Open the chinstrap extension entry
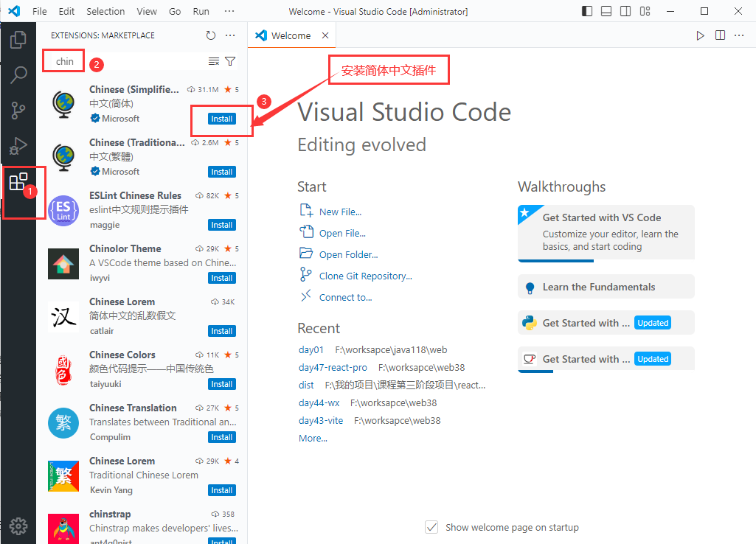756x544 pixels. tap(142, 526)
